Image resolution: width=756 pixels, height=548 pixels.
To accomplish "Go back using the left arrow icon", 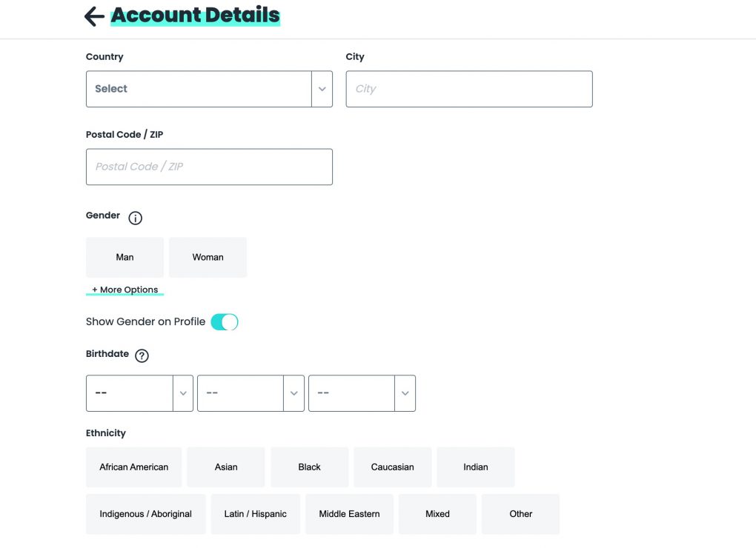I will click(94, 16).
